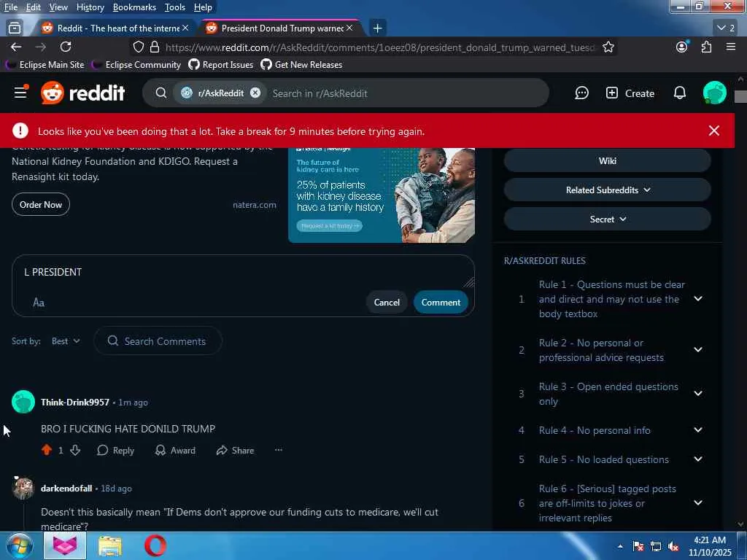List all tabs with the dropdown arrow
This screenshot has height=560, width=747.
coord(726,28)
